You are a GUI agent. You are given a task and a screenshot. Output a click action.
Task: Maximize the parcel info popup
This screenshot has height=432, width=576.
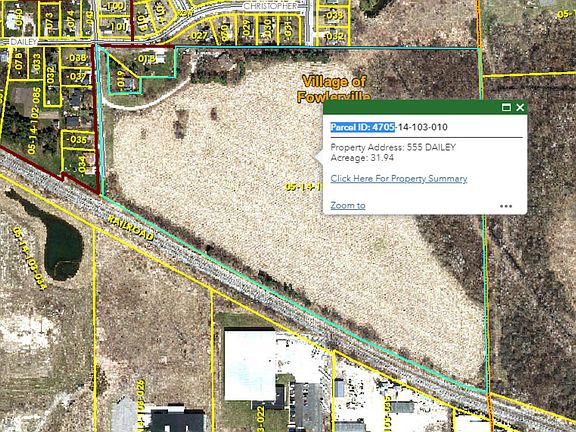(x=506, y=107)
